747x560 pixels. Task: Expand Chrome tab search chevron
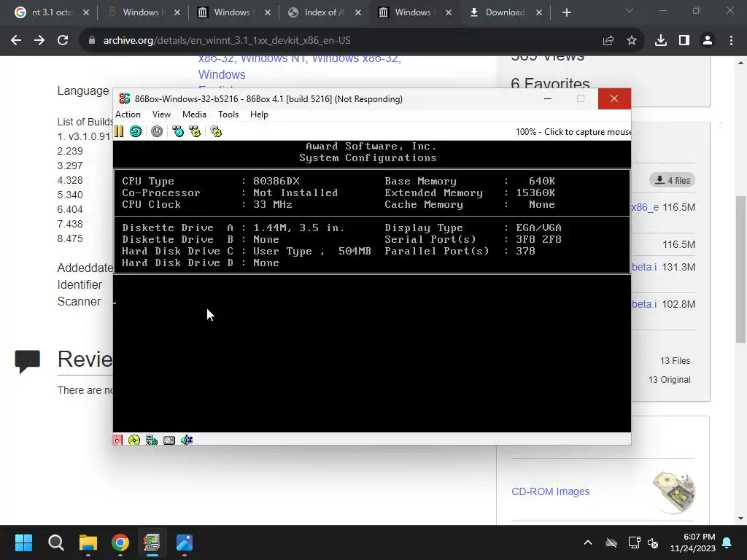[x=630, y=10]
